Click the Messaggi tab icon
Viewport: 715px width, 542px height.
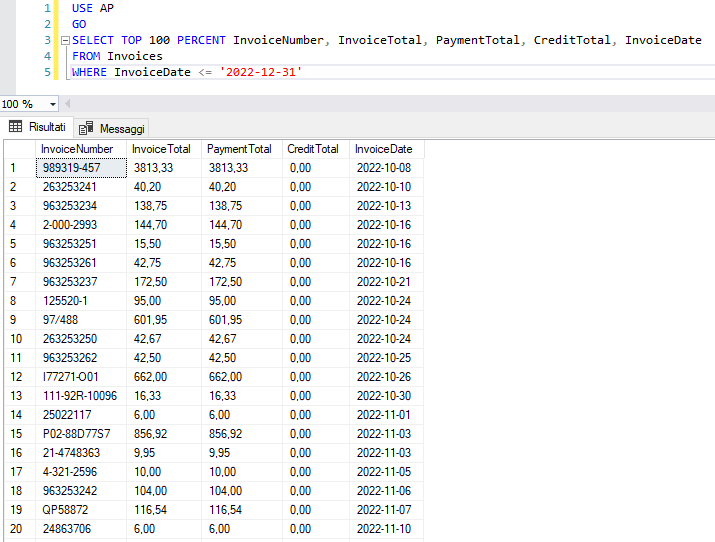86,129
